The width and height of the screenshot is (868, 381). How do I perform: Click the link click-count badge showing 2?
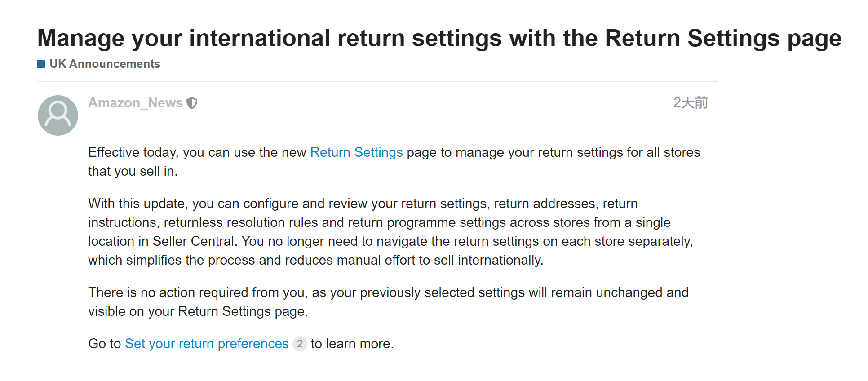click(300, 344)
